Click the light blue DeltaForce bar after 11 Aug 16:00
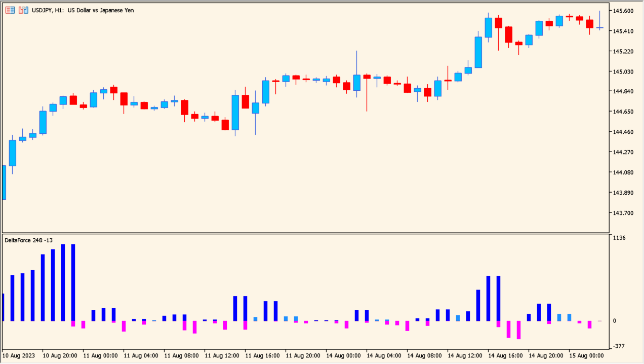The image size is (644, 364). coord(255,319)
